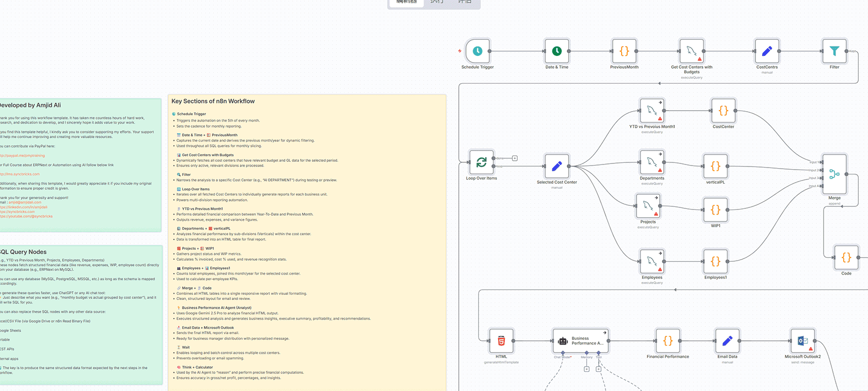Click plus on Loop Over Items done output
This screenshot has width=868, height=391.
515,158
